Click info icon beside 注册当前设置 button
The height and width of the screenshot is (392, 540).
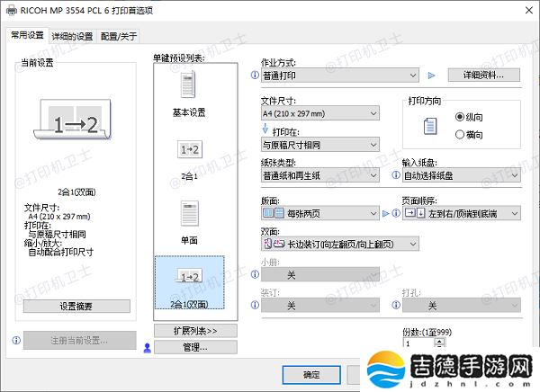coord(16,341)
